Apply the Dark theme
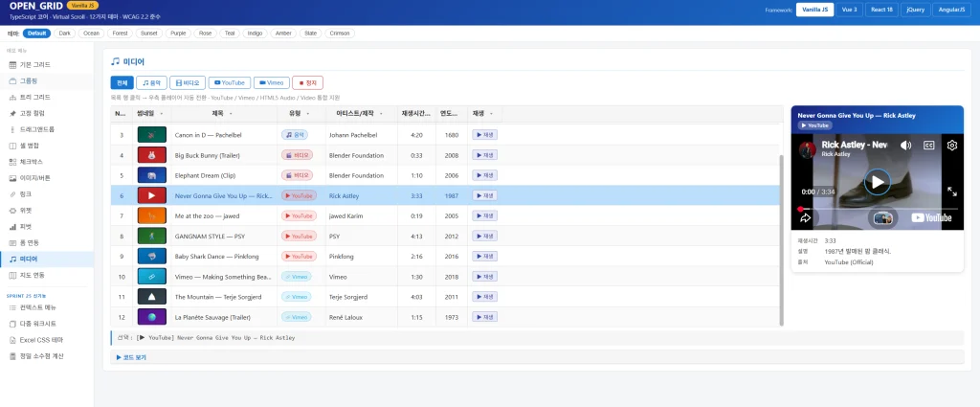The height and width of the screenshot is (407, 980). click(x=64, y=34)
